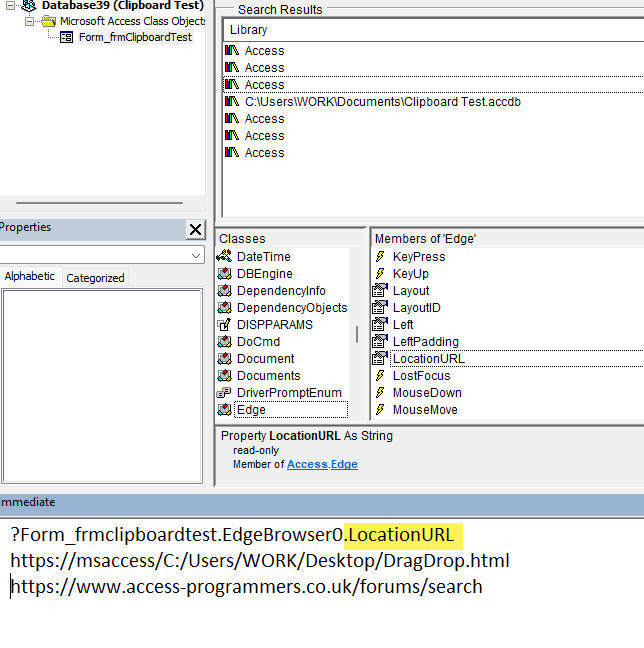
Task: Select the Left property member
Action: (403, 325)
